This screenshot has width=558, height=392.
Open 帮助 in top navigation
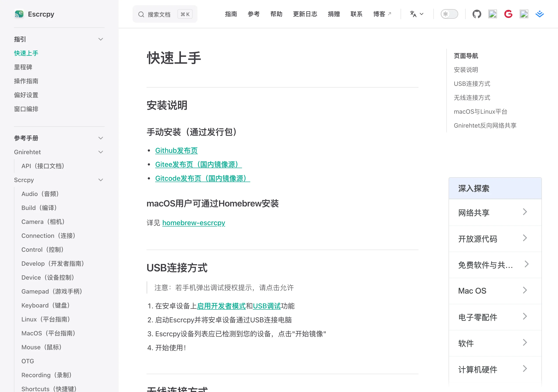tap(276, 14)
